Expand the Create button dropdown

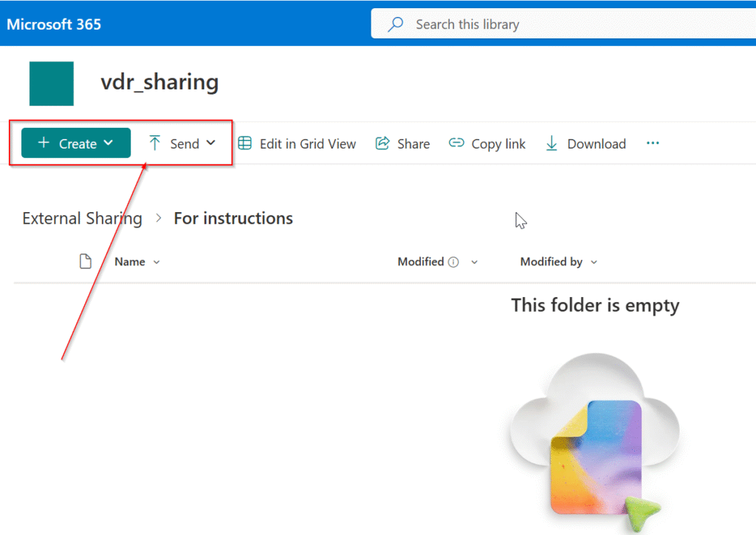point(108,143)
